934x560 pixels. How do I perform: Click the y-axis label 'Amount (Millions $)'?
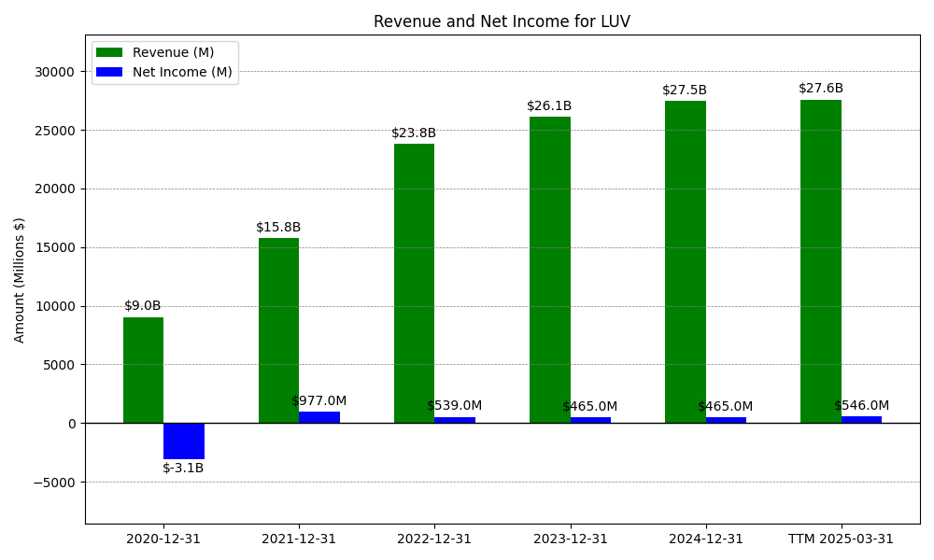[x=19, y=280]
